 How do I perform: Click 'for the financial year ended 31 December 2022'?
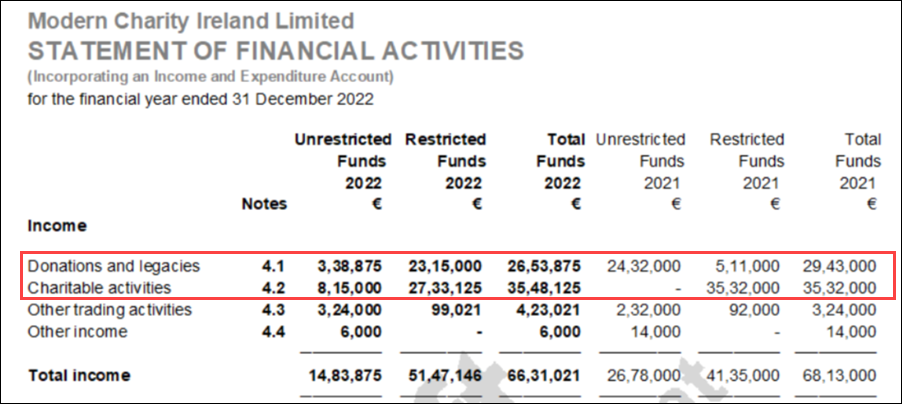(201, 99)
